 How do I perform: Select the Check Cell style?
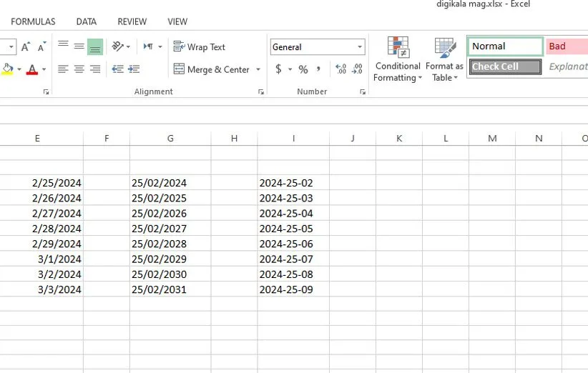(505, 66)
